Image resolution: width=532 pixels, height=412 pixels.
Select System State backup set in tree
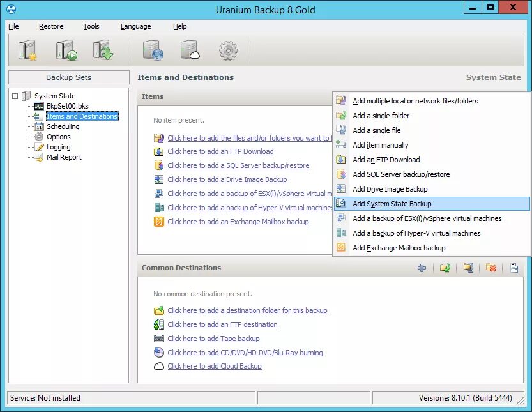tap(55, 96)
